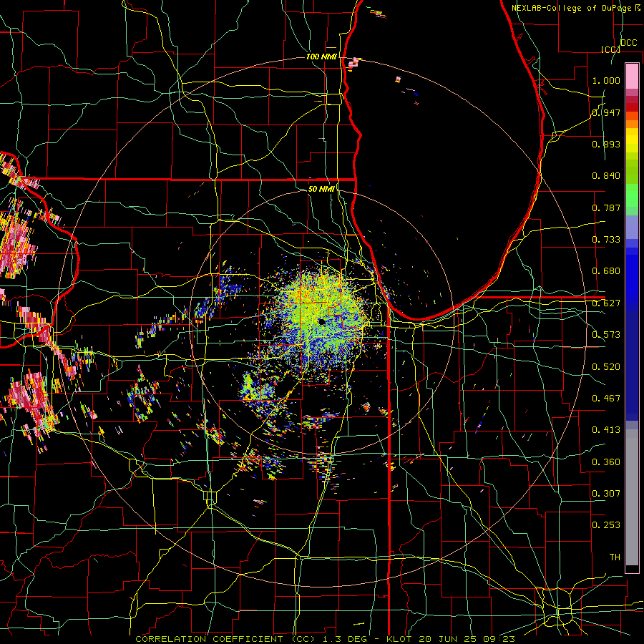Viewport: 644px width, 644px height.
Task: Pick the red segment of the color bar
Action: point(632,107)
